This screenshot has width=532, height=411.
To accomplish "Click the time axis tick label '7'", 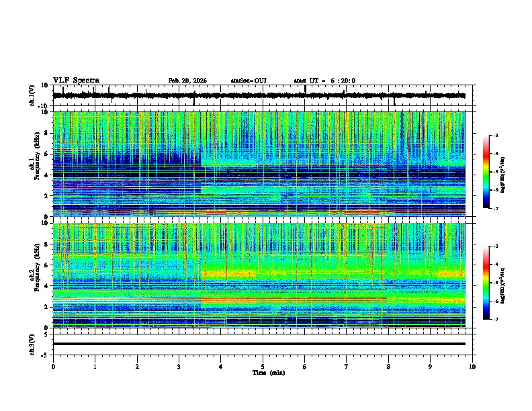I will coord(347,367).
